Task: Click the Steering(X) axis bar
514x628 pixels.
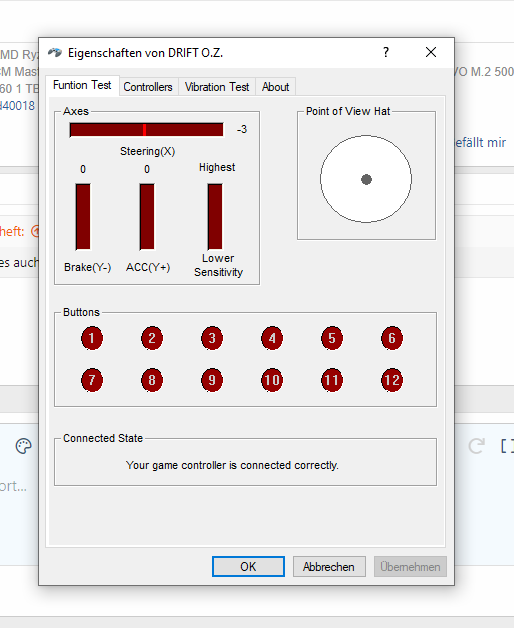Action: 146,130
